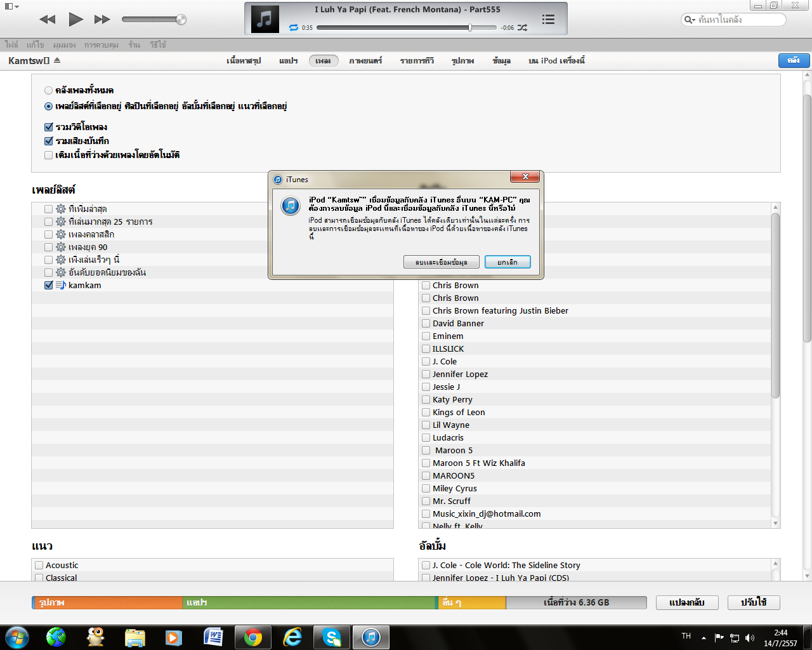Click the ลบและเชื่อมข้อมูล button in the dialog
812x650 pixels.
point(442,262)
